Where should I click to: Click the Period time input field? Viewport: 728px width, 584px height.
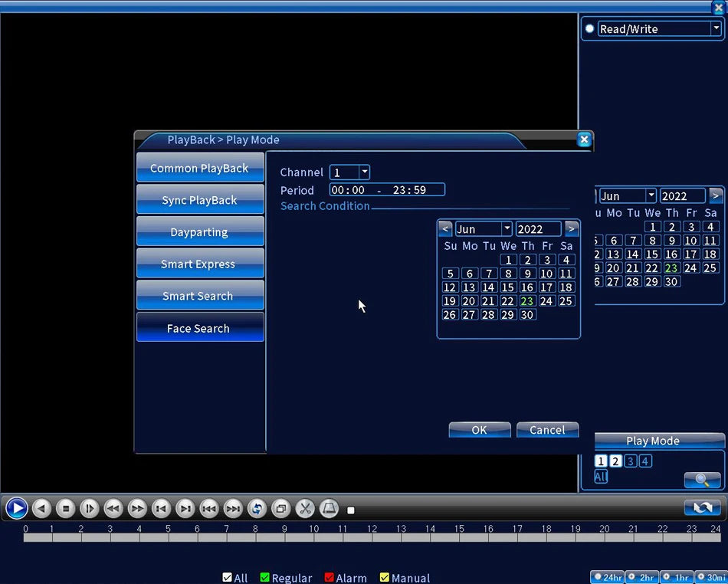(x=387, y=190)
